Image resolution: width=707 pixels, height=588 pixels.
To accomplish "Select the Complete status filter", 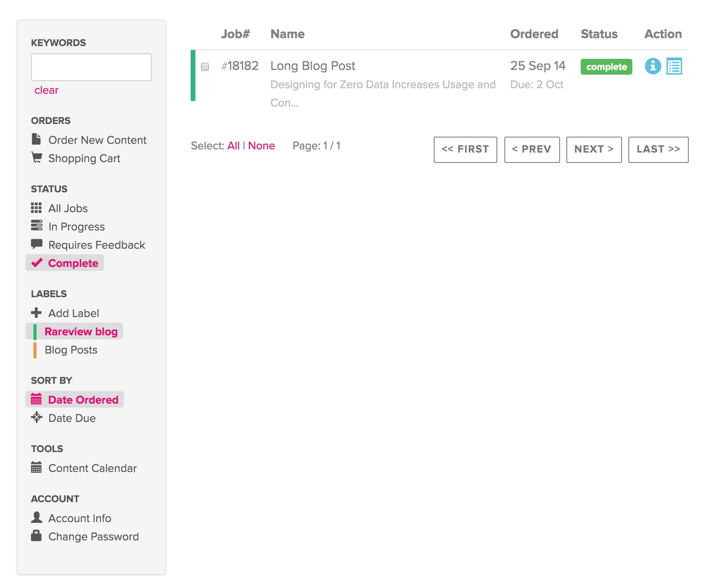I will point(73,263).
